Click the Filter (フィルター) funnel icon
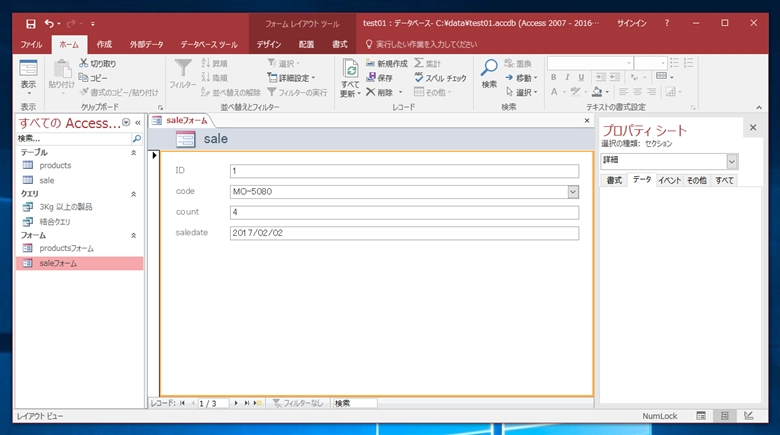780x435 pixels. tap(183, 68)
